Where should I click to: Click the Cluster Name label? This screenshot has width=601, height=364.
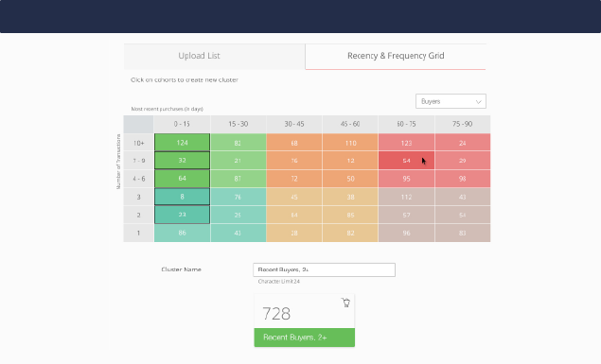182,269
